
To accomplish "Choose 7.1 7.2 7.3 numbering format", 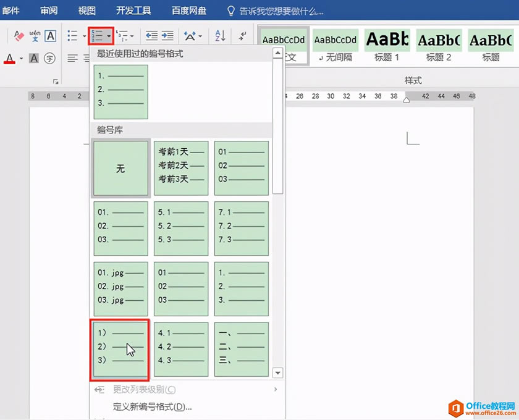I will click(x=242, y=229).
